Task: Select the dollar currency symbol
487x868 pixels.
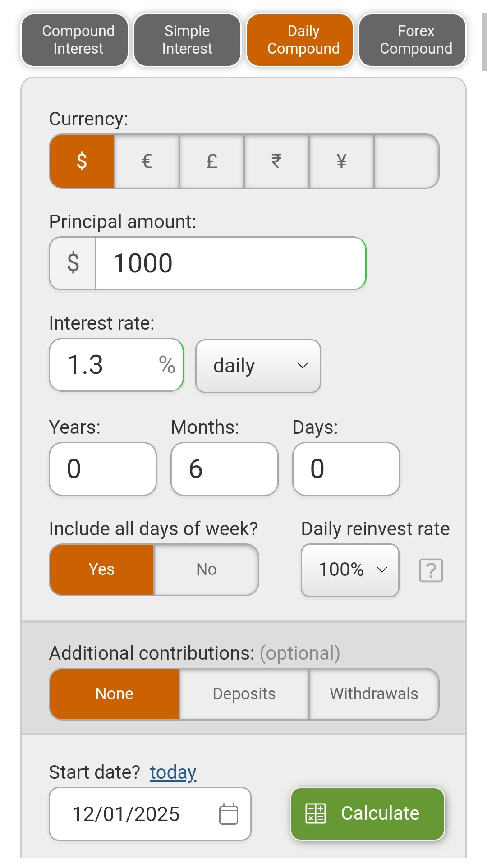Action: (82, 161)
